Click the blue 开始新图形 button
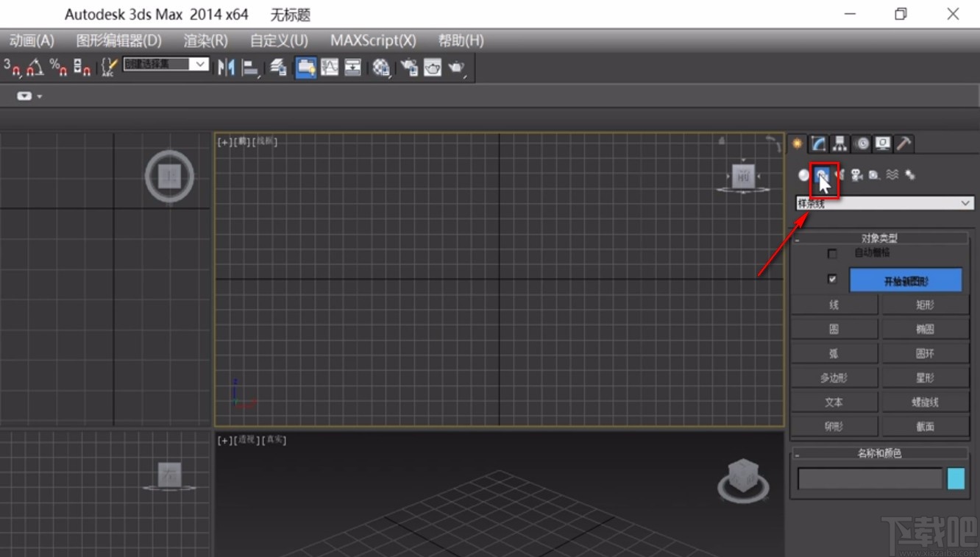This screenshot has height=557, width=980. click(x=906, y=280)
